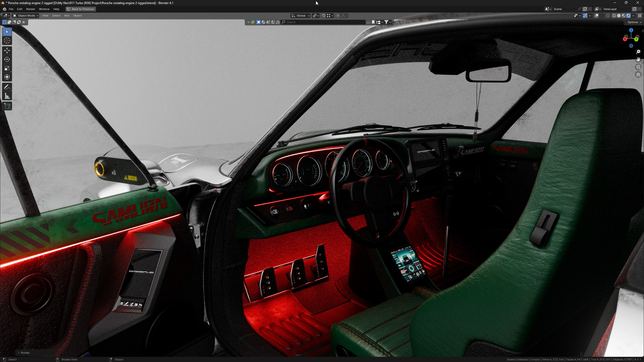Open Global transform orientation dropdown
The width and height of the screenshot is (644, 362).
[x=300, y=16]
